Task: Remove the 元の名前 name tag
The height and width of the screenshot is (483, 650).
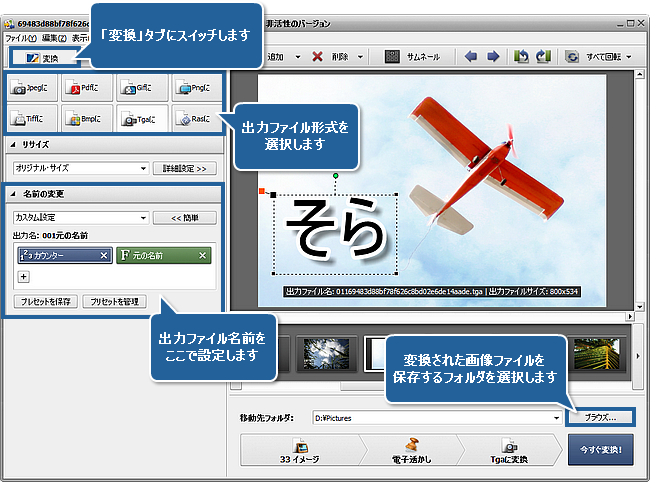Action: [202, 256]
